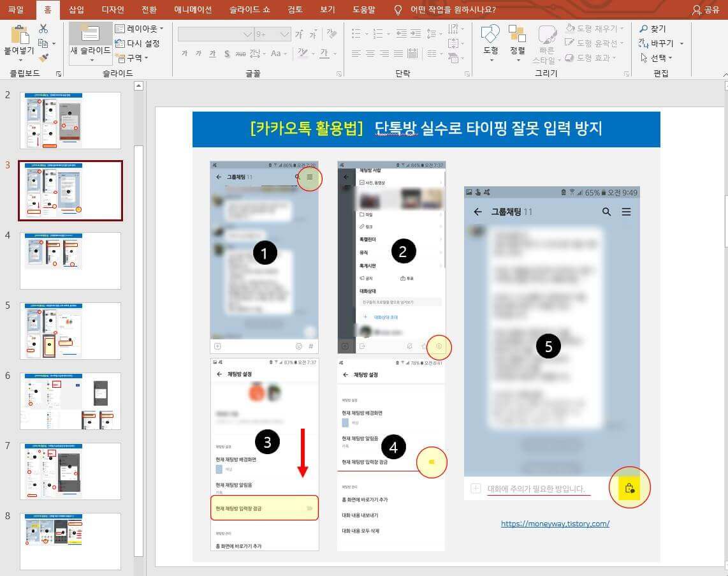The width and height of the screenshot is (728, 576).
Task: Decrease the list indent level
Action: 402,33
